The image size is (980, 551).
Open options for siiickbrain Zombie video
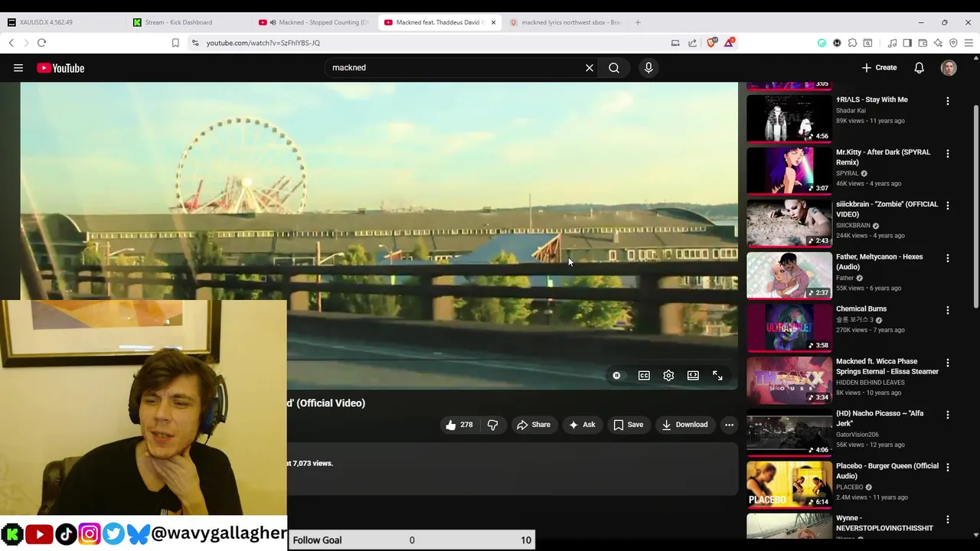tap(948, 206)
